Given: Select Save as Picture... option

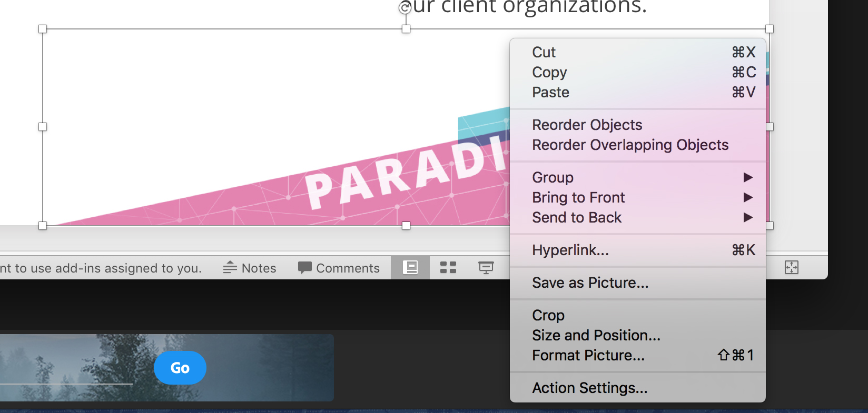Looking at the screenshot, I should click(637, 283).
